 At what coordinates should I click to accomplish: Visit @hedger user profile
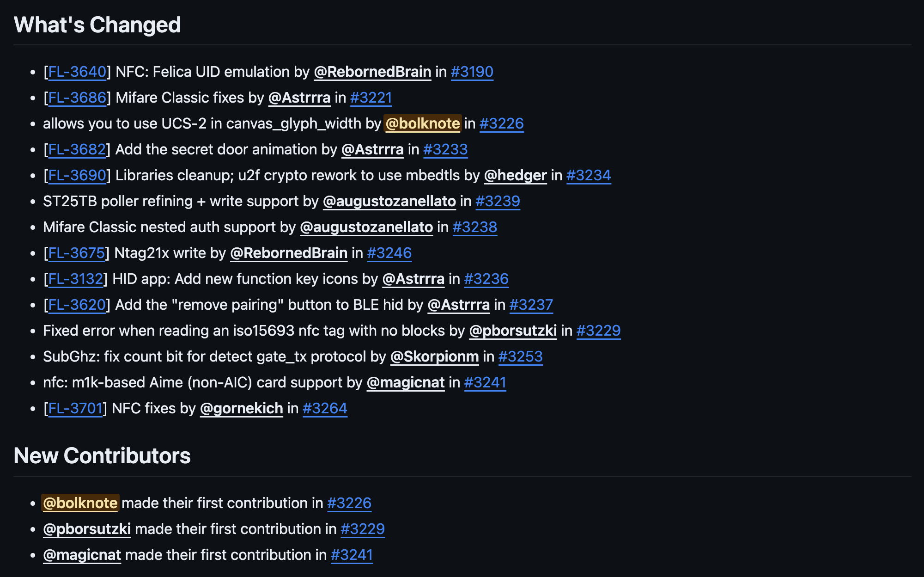pyautogui.click(x=515, y=175)
